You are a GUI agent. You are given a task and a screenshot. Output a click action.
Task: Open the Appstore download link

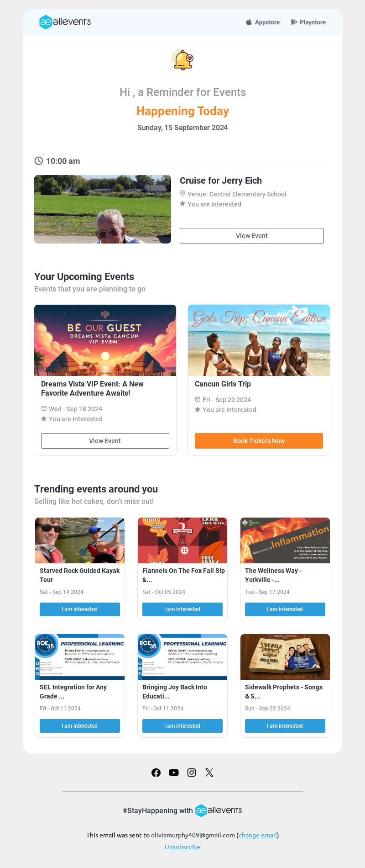click(x=263, y=22)
